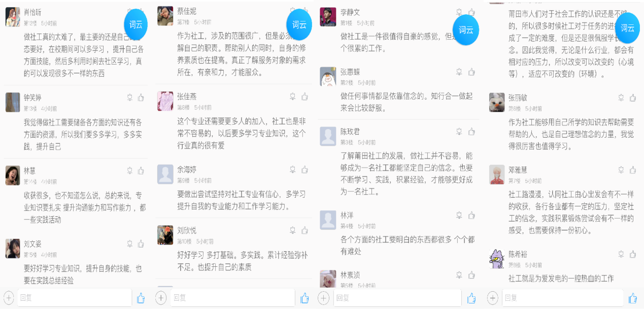This screenshot has height=309, width=644.
Task: Give thumbs-up to 林洋's comment
Action: [471, 215]
